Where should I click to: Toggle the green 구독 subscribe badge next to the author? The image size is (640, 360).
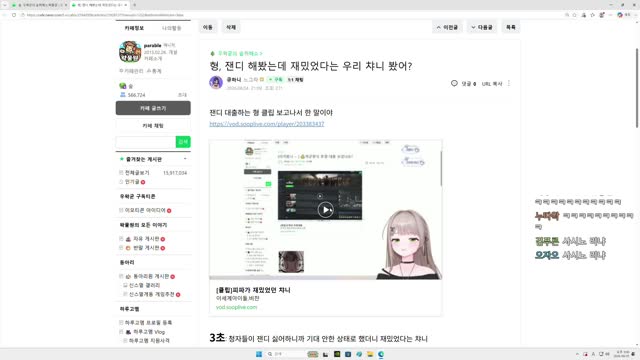click(276, 80)
